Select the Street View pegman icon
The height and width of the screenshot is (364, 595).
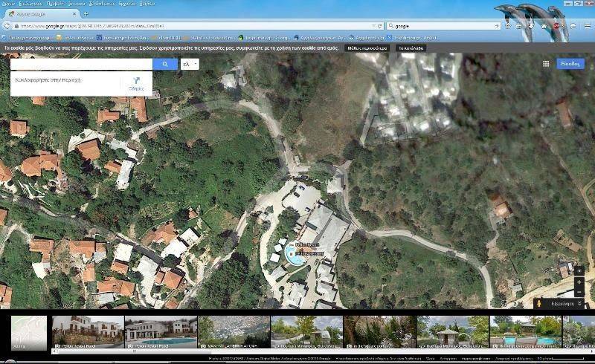(x=539, y=303)
